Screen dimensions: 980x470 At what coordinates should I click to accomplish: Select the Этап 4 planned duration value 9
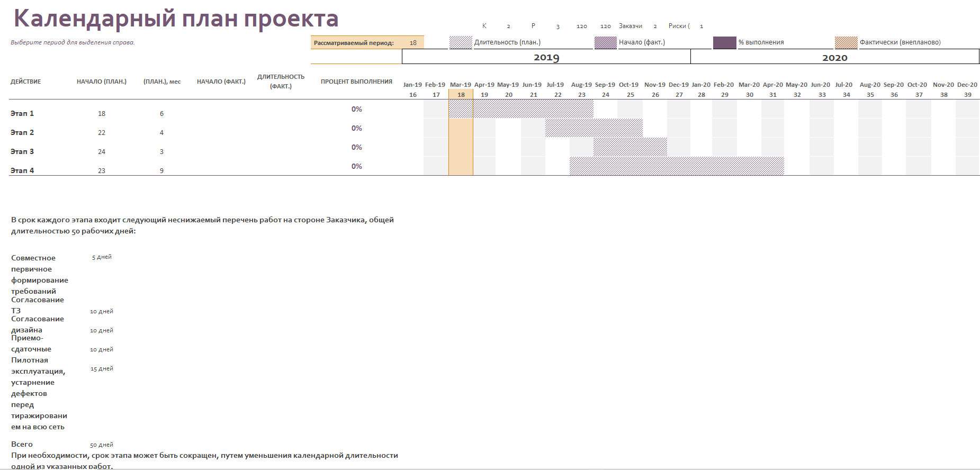click(x=161, y=171)
